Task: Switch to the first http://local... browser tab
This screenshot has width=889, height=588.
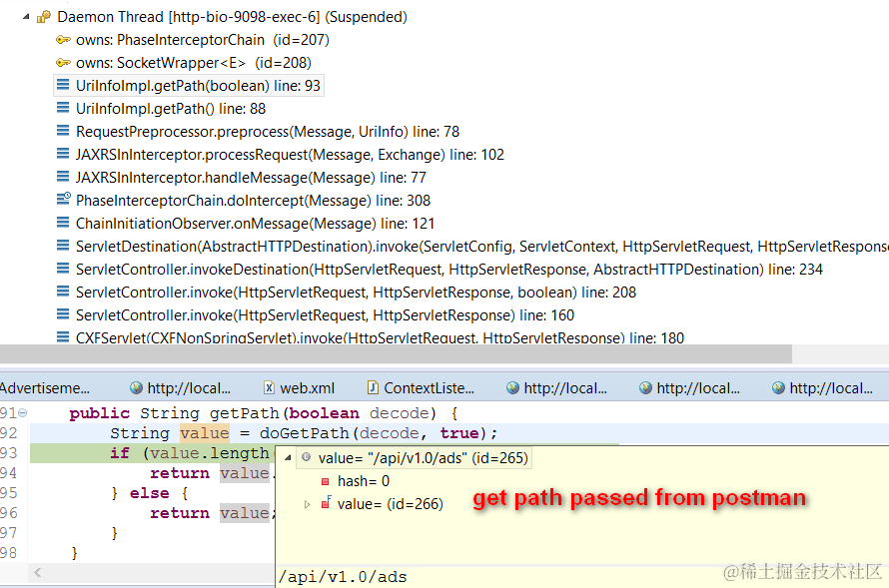Action: coord(180,388)
